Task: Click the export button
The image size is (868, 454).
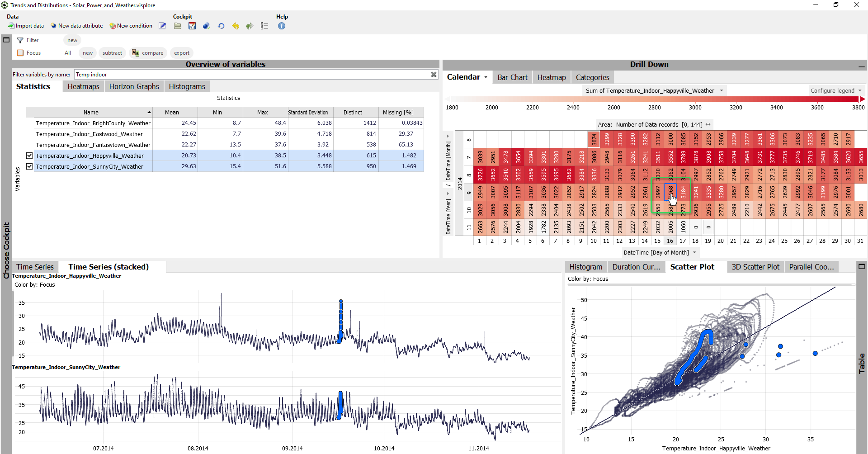Action: tap(182, 53)
